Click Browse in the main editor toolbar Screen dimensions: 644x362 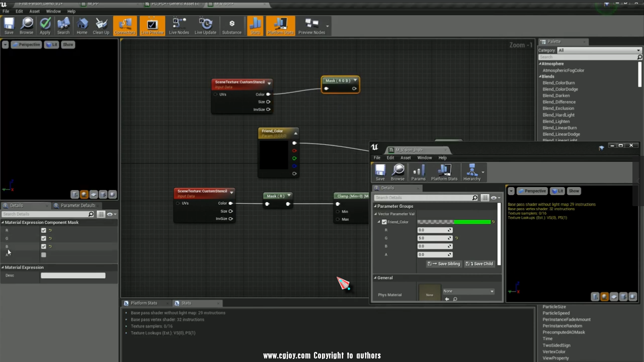(26, 26)
